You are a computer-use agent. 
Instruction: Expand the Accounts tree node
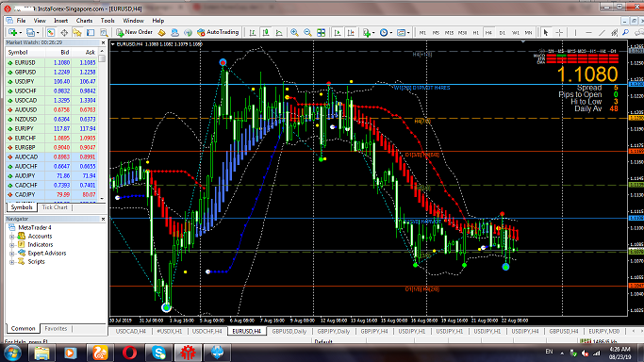12,237
